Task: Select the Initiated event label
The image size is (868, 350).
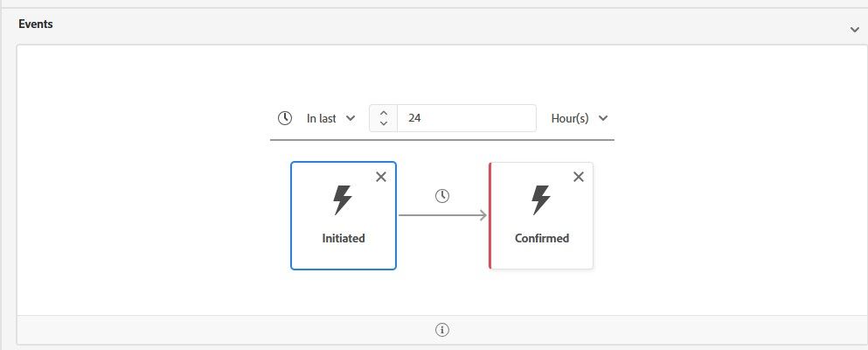Action: 343,238
